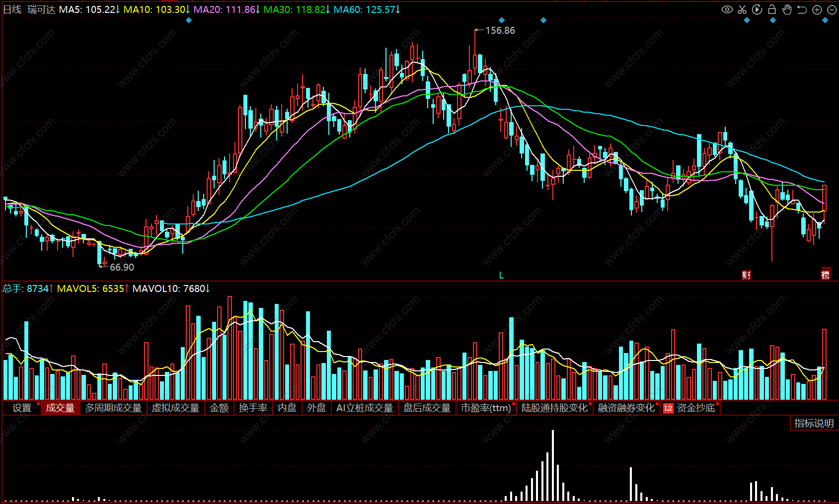Click the red L2 badge icon
The height and width of the screenshot is (504, 839).
[668, 408]
